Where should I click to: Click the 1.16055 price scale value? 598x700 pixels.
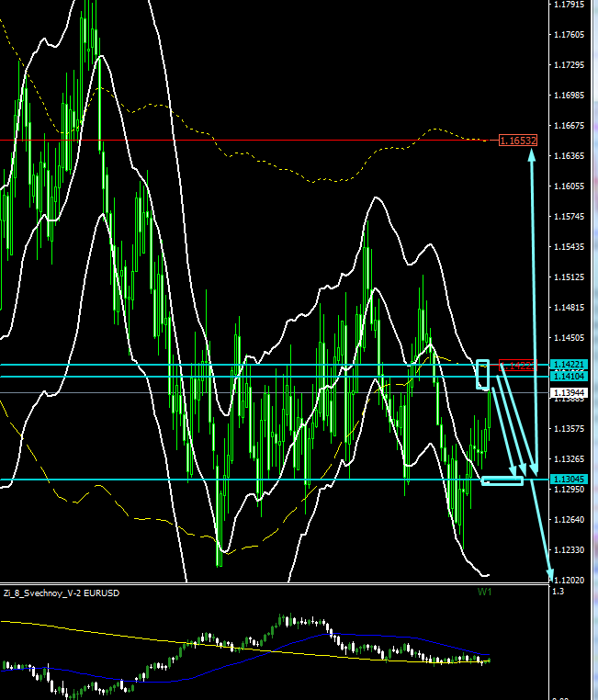coord(570,186)
